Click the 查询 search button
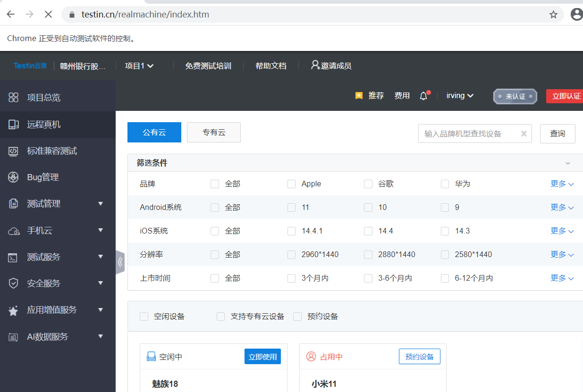This screenshot has height=392, width=583. point(558,133)
